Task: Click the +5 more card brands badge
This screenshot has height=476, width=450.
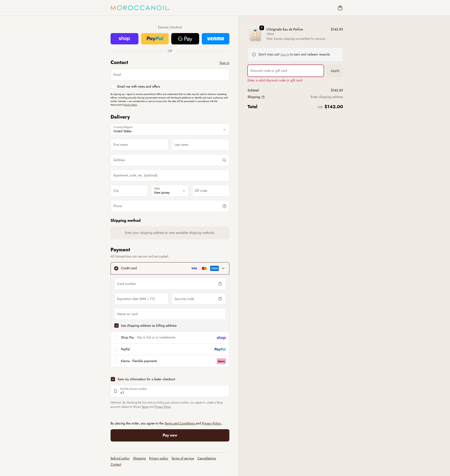Action: (223, 268)
